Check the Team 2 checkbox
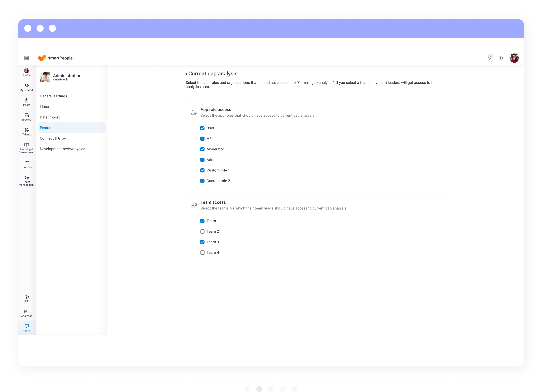 coord(202,231)
